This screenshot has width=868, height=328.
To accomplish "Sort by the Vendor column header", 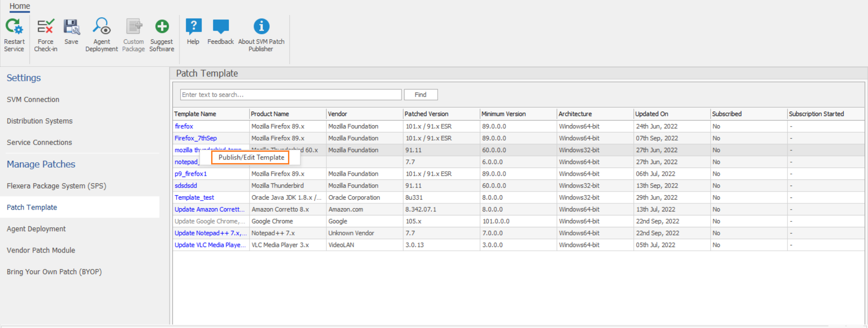I will (338, 114).
